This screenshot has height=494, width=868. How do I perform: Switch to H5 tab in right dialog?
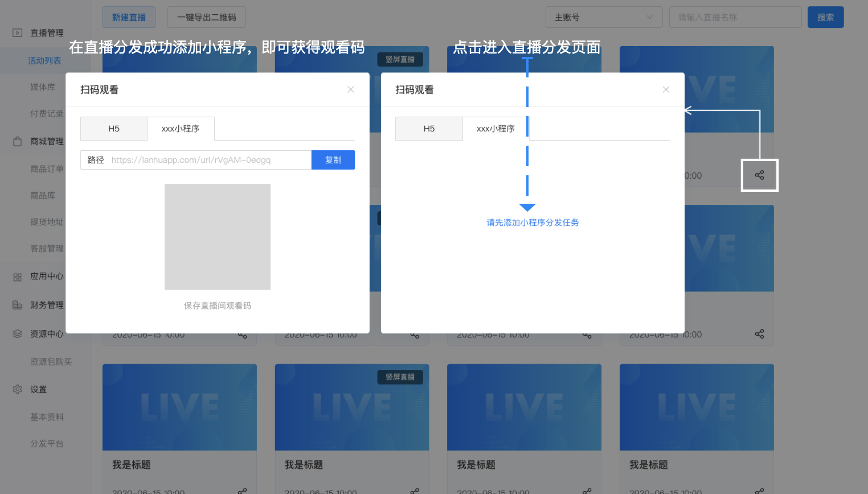click(x=429, y=129)
